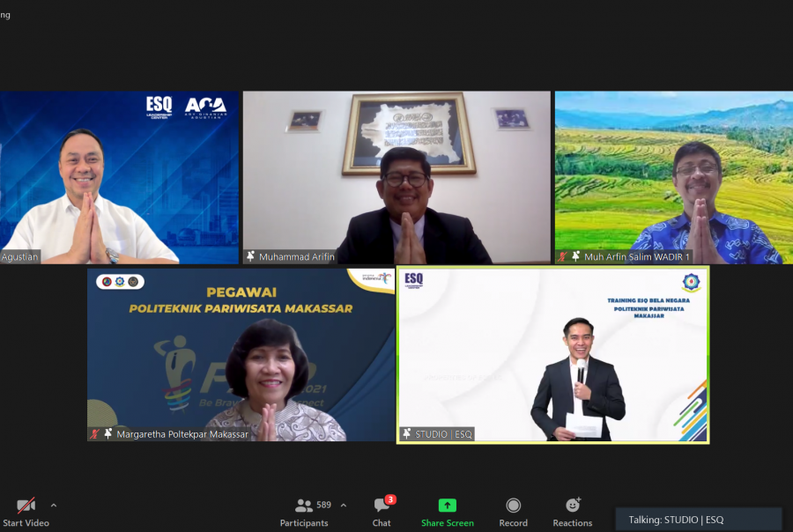Select Muhammad Arifin's video tile
The image size is (793, 532).
click(396, 176)
